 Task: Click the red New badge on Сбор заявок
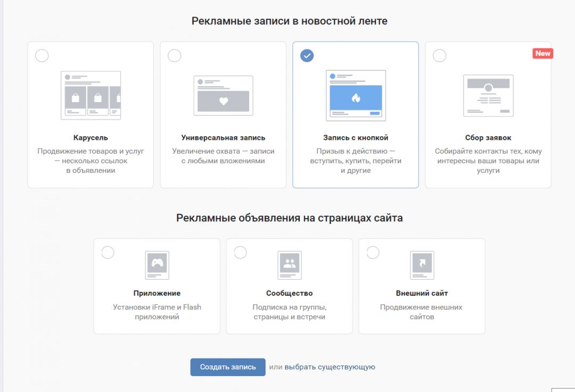(542, 53)
